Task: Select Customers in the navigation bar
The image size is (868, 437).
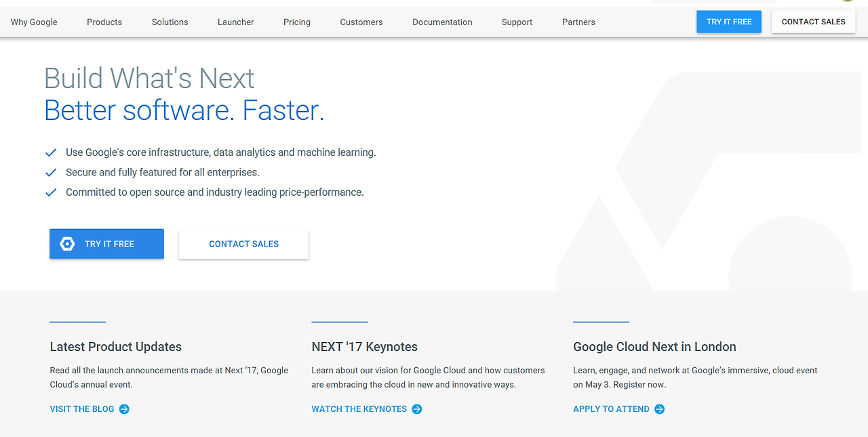Action: coord(361,22)
